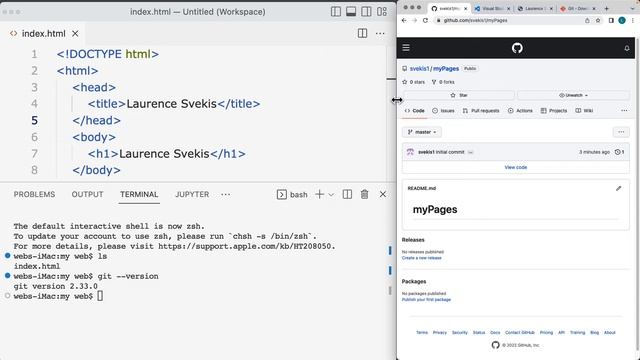640x360 pixels.
Task: Click the Star repository button
Action: point(459,95)
